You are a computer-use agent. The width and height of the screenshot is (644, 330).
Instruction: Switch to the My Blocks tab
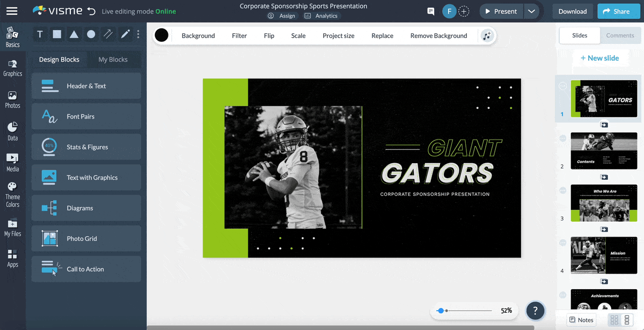pyautogui.click(x=113, y=60)
